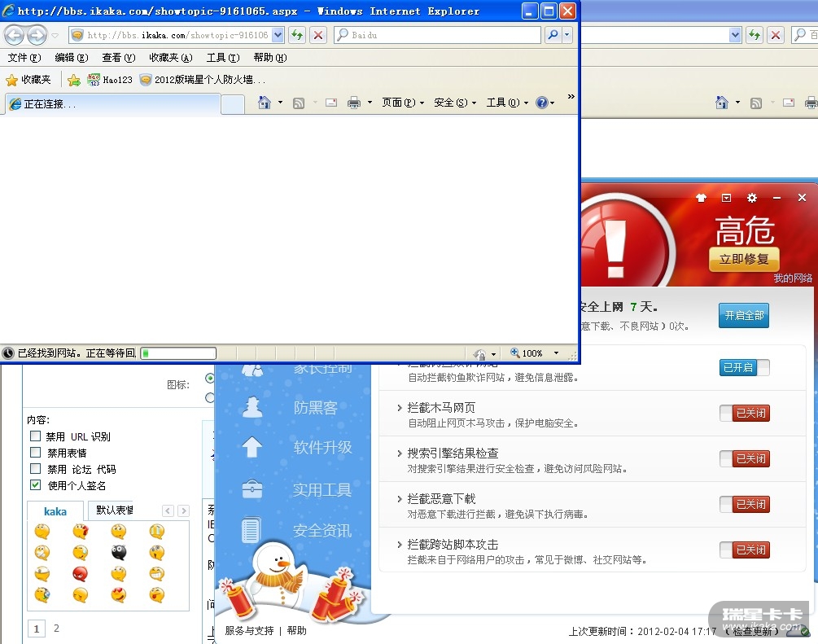818x644 pixels.
Task: Toggle the 搜索引擎结果检查 switch
Action: tap(745, 458)
